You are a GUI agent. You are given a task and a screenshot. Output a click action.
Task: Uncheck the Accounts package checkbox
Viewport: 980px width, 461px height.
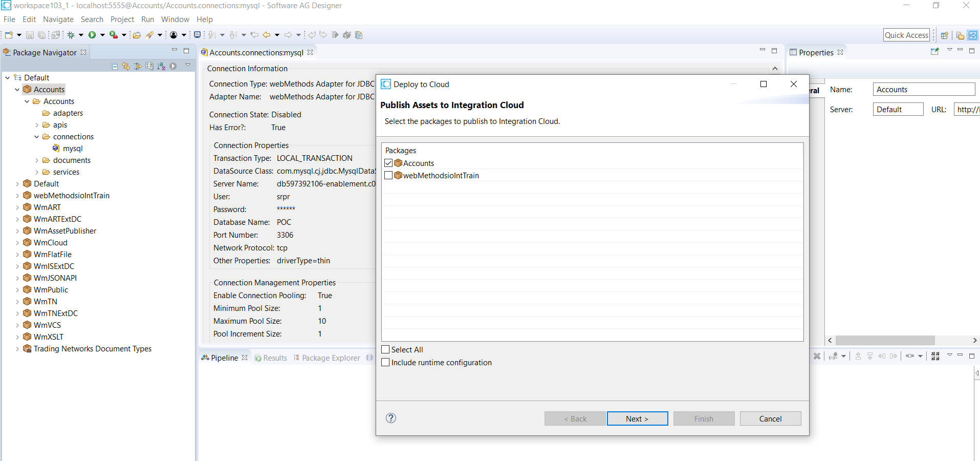388,163
